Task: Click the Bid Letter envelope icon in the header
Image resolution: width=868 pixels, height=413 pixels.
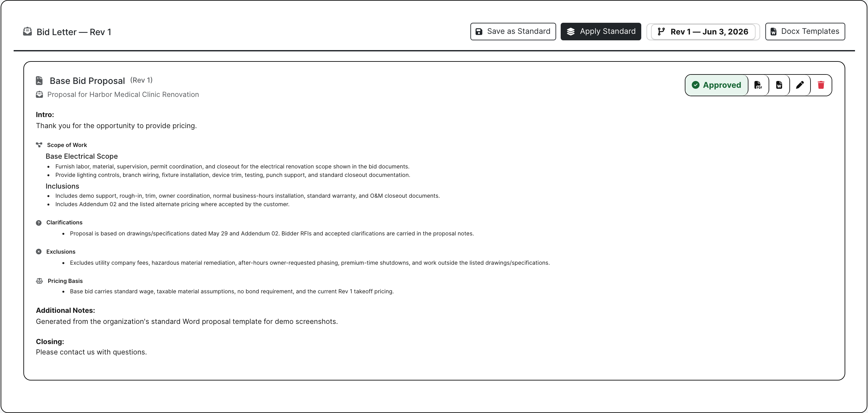Action: pyautogui.click(x=27, y=31)
